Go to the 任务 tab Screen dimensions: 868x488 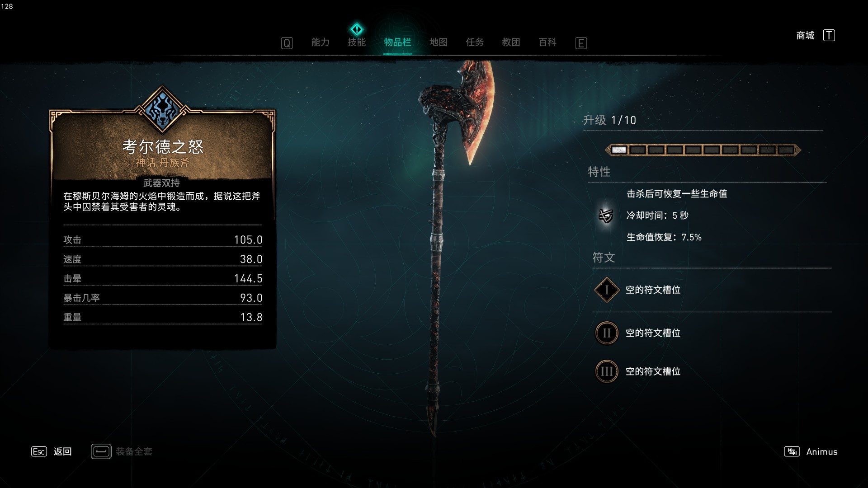(x=475, y=42)
